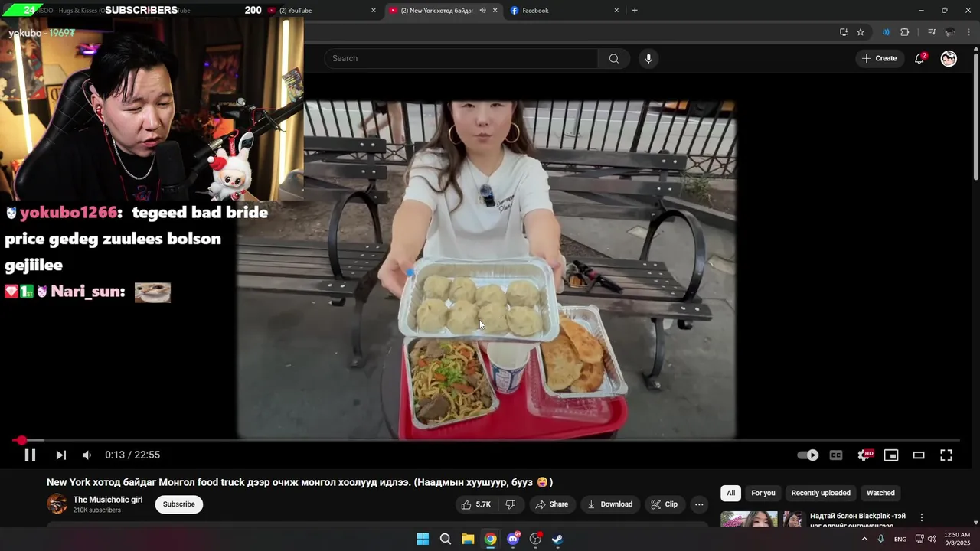Open the Chrome three-dot menu

[969, 32]
